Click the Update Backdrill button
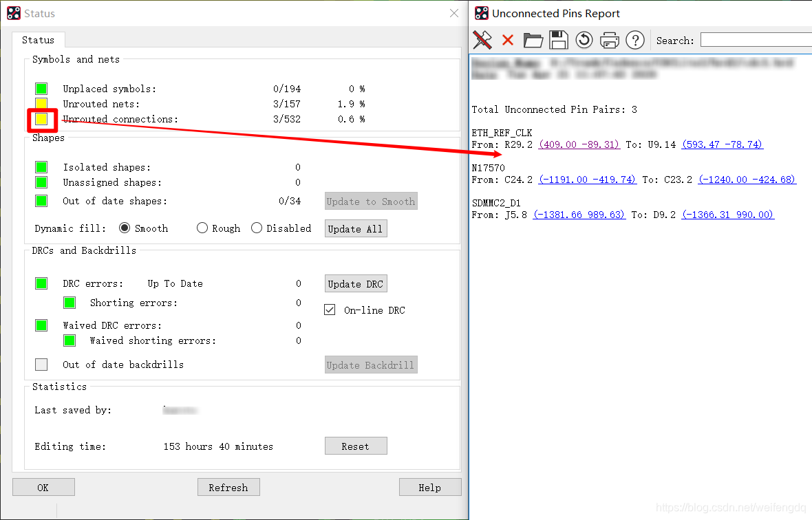The width and height of the screenshot is (812, 520). tap(371, 365)
